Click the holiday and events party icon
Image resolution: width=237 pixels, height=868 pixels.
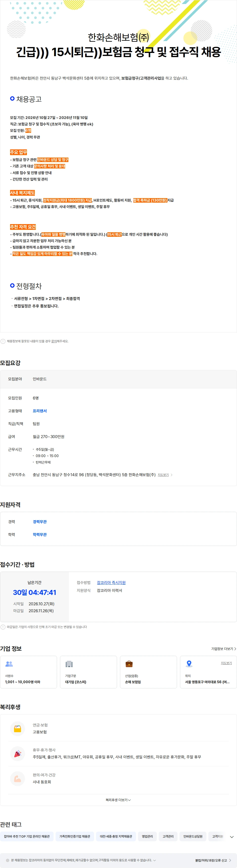point(18,753)
